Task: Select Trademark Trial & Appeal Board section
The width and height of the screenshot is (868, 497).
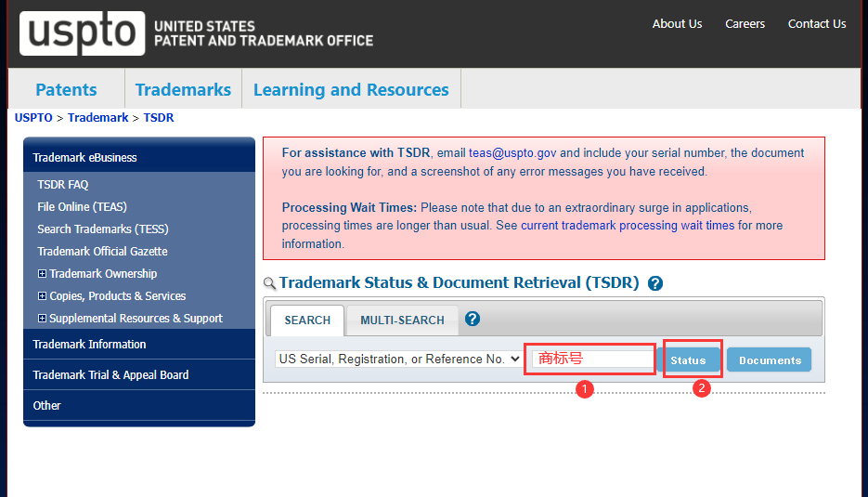Action: [139, 374]
